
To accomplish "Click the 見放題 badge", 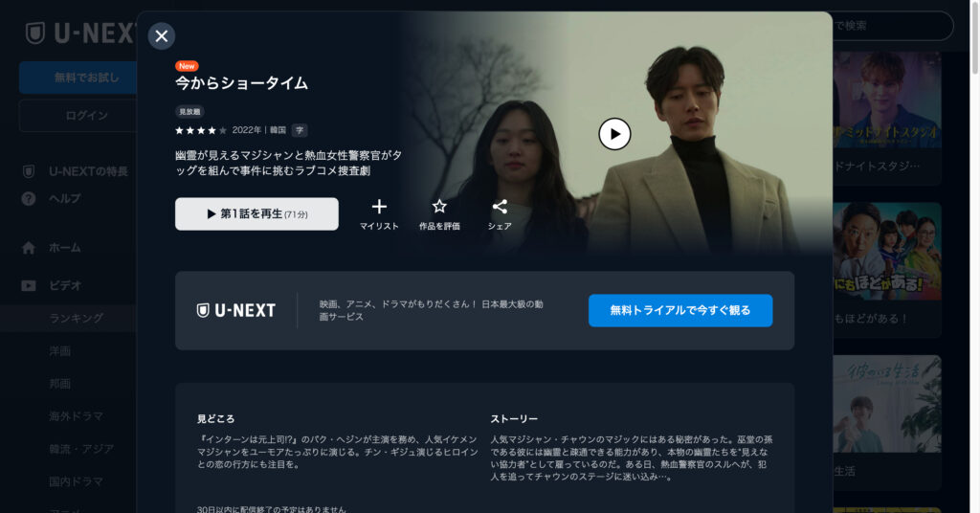I will (x=189, y=111).
